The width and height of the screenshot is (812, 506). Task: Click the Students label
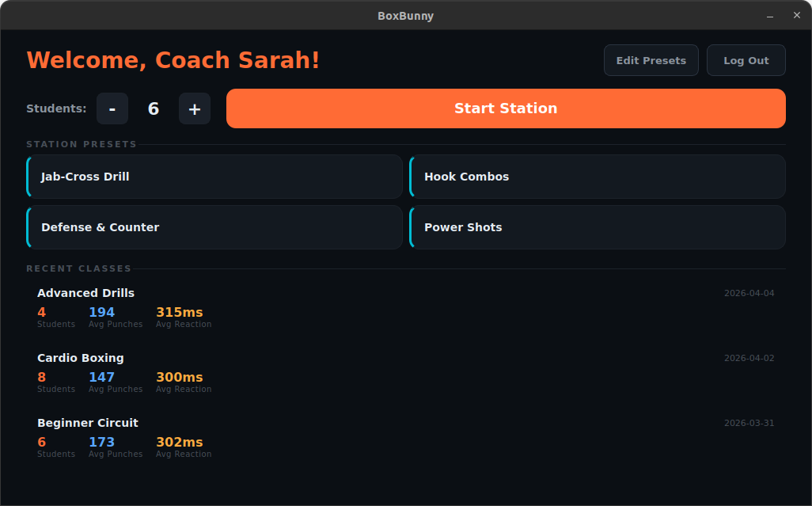pyautogui.click(x=56, y=108)
